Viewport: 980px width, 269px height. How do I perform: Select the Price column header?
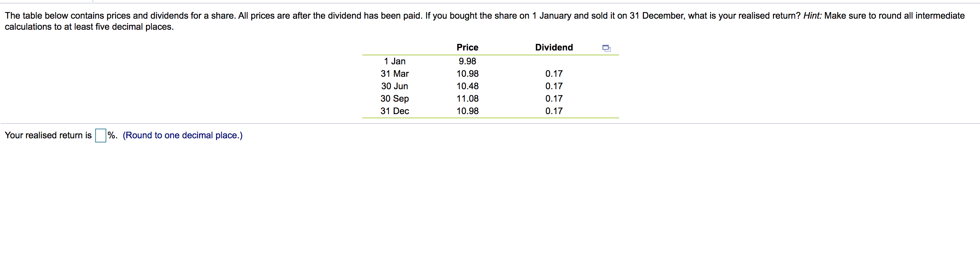467,47
